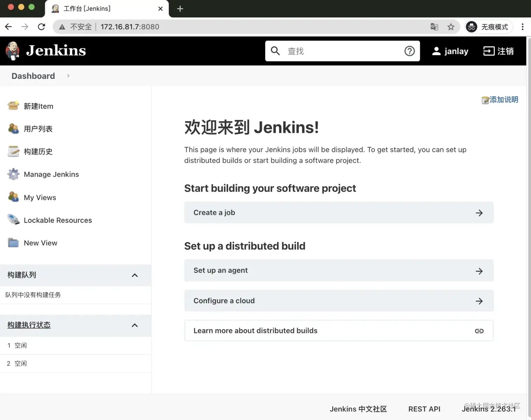Collapse the 构建执行状态 section
The width and height of the screenshot is (531, 420).
pyautogui.click(x=135, y=325)
